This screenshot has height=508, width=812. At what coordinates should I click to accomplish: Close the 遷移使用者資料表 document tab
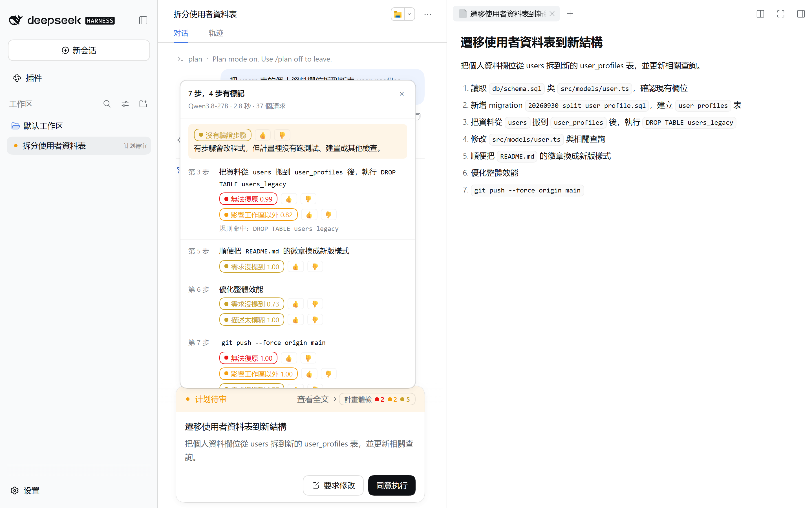pos(552,14)
